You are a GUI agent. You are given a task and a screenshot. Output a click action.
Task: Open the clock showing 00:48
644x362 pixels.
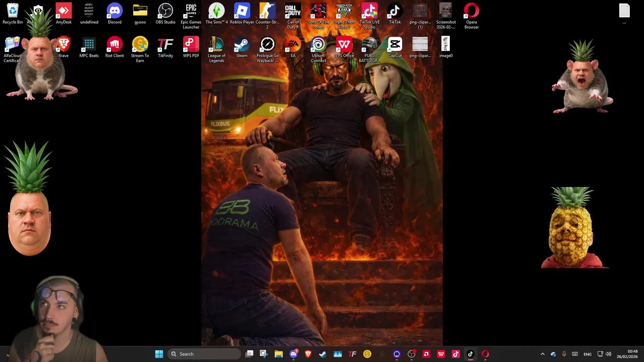click(x=627, y=354)
